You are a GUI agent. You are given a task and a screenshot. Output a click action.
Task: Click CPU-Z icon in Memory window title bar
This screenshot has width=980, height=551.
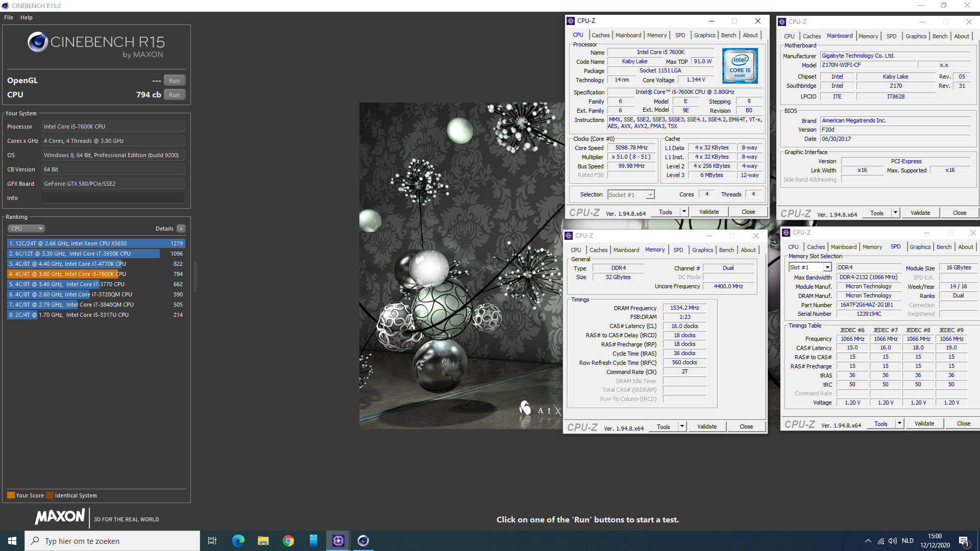pos(569,236)
